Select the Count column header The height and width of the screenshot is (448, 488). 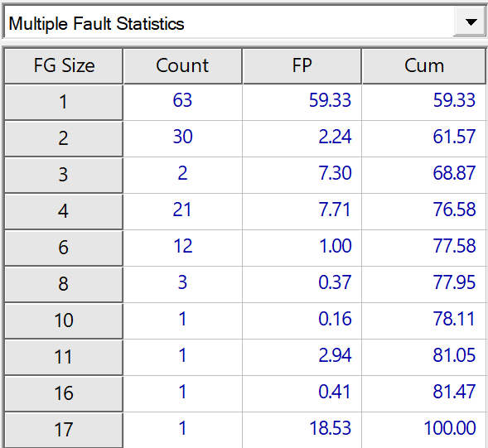tap(182, 66)
